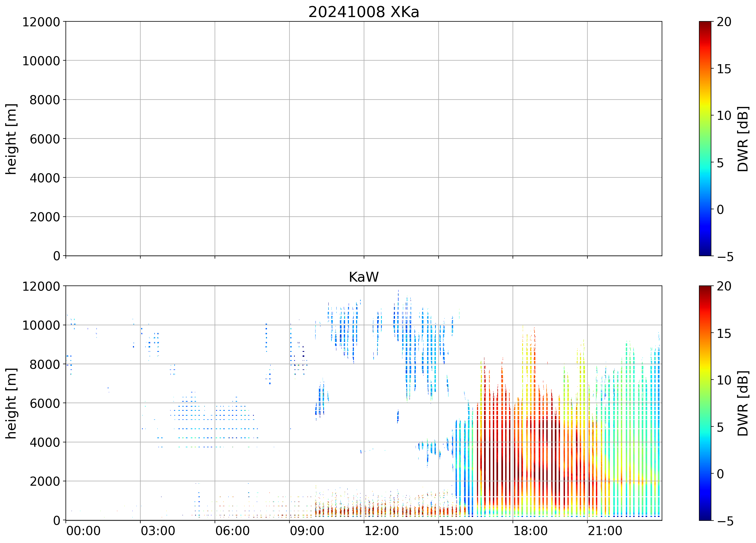The height and width of the screenshot is (543, 756).
Task: Click the 12000 tick of the top panel
Action: click(41, 22)
